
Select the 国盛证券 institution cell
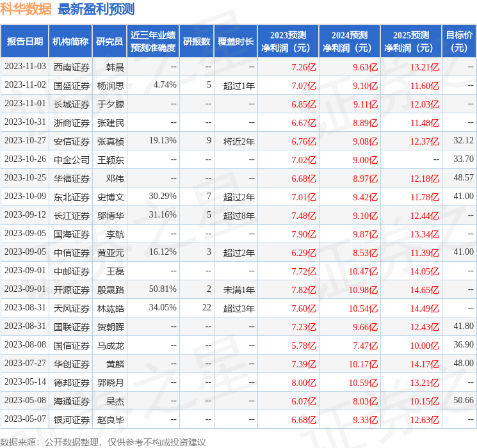pos(72,86)
